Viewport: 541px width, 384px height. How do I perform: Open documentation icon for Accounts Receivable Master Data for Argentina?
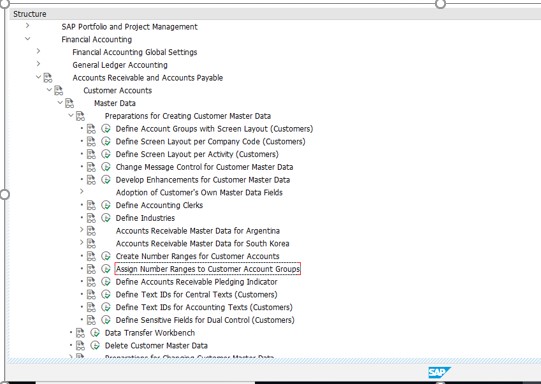[x=91, y=231]
